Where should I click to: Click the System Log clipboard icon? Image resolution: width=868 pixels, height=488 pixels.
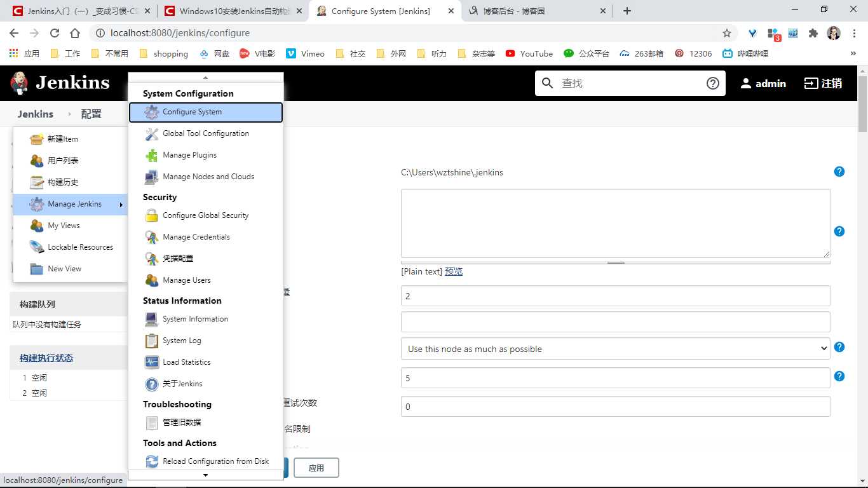[152, 341]
